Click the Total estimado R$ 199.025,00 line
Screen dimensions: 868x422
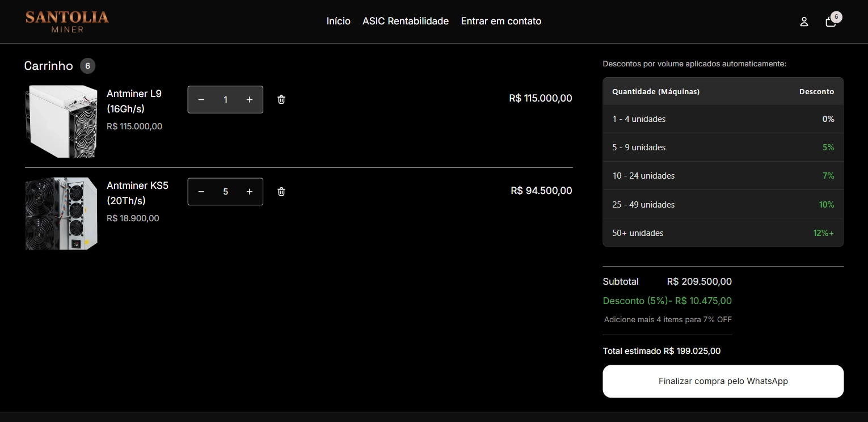point(661,351)
